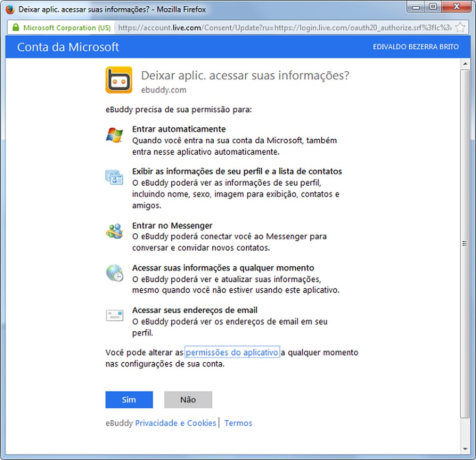Open the permissões do aplicativo link

tap(232, 352)
